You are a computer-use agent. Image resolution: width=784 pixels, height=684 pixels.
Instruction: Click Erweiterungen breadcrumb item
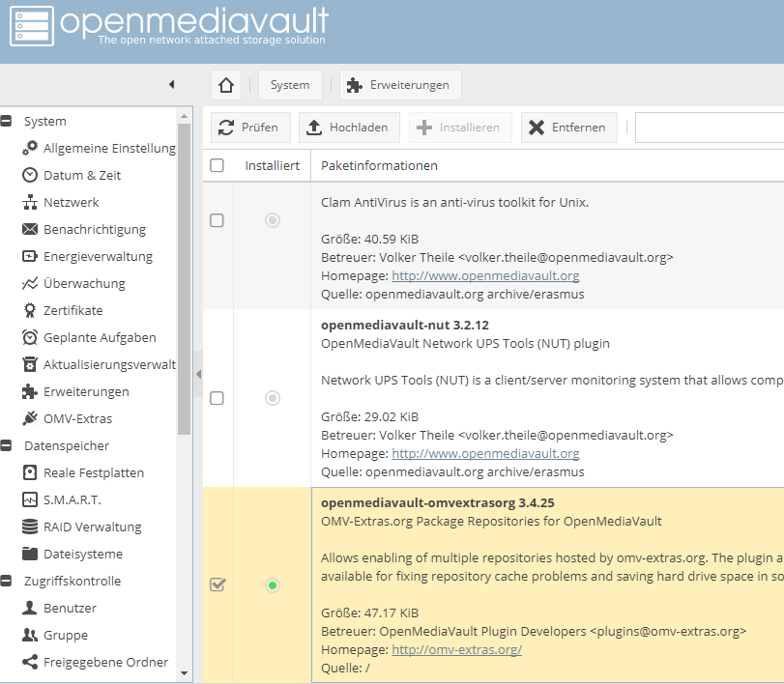point(400,85)
